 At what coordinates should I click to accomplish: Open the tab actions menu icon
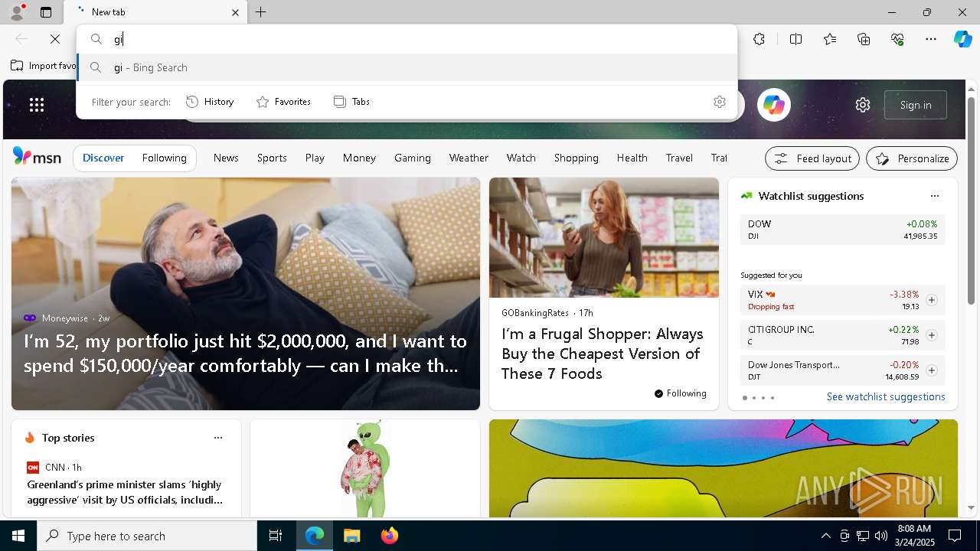tap(46, 12)
